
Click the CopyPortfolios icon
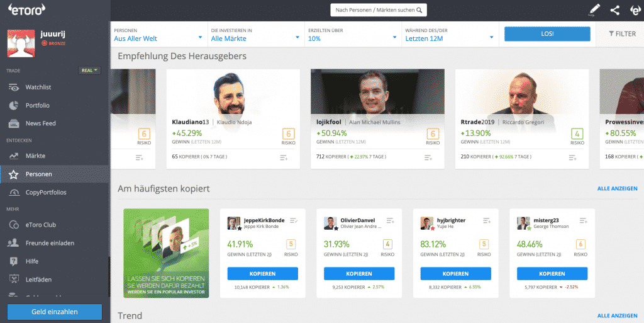[x=14, y=192]
